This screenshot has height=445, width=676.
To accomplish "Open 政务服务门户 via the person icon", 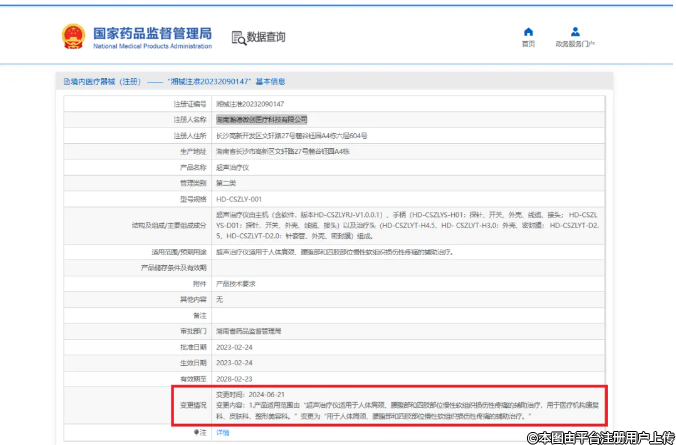I will [575, 32].
